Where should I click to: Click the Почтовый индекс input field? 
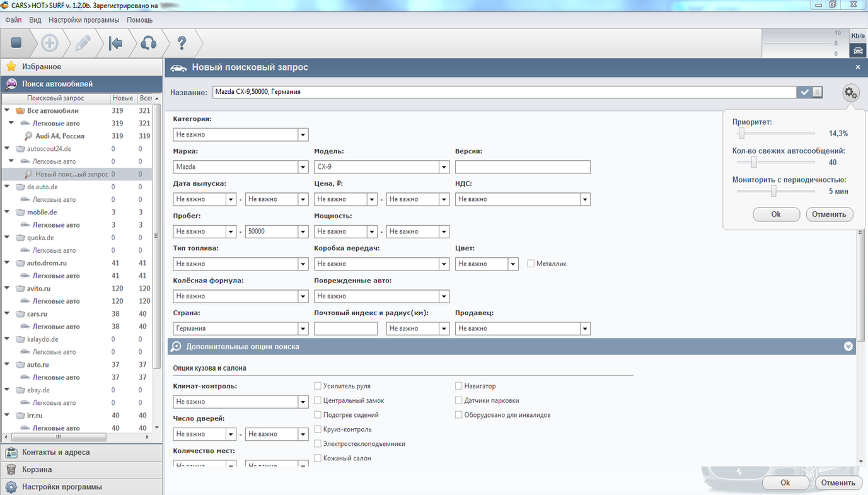(345, 329)
